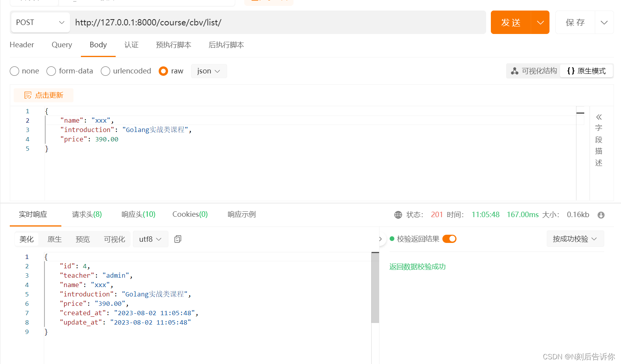This screenshot has height=364, width=621.
Task: Collapse the validation panel arrow
Action: coord(380,239)
